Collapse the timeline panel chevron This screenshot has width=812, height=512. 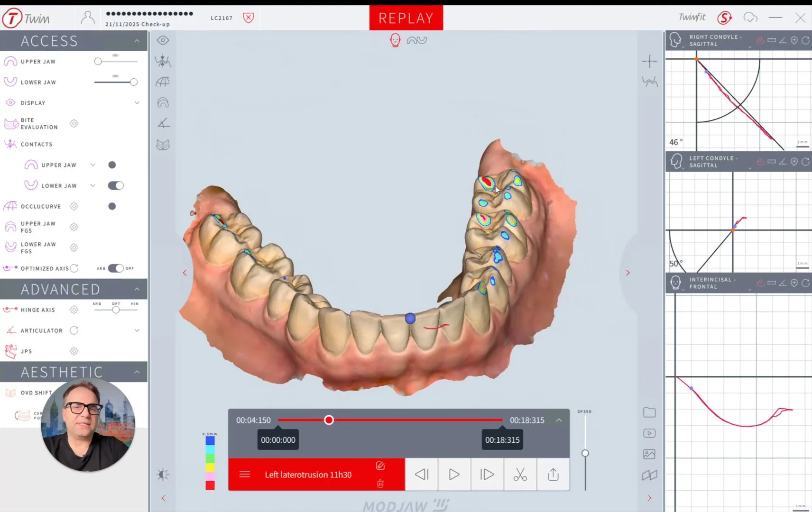coord(559,420)
